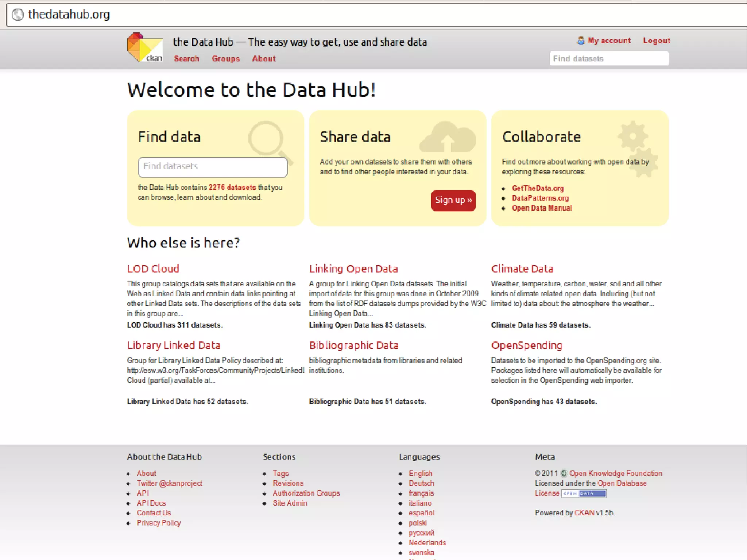Click the OKF icon beside Open Knowledge Foundation
Viewport: 747px width, 560px height.
564,473
